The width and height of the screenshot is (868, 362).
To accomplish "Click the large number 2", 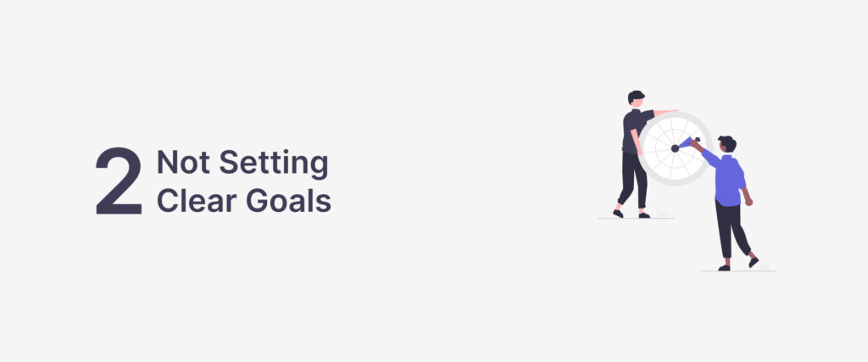I will pos(119,181).
